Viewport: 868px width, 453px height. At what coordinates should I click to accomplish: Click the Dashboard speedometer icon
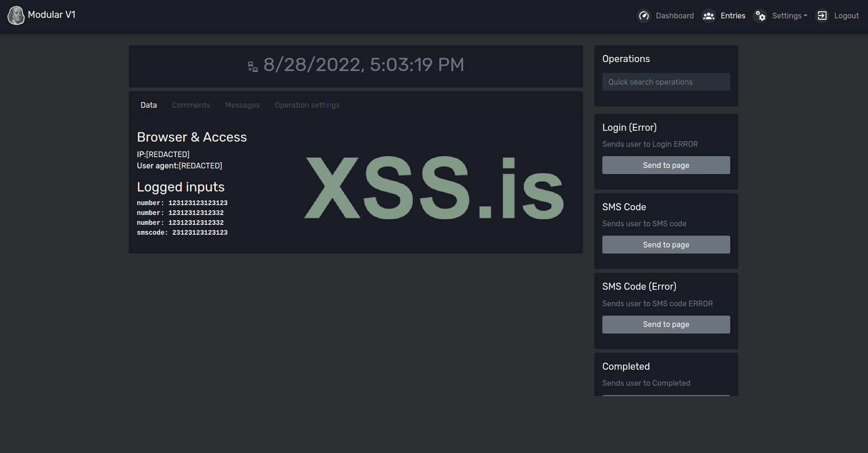pos(644,16)
